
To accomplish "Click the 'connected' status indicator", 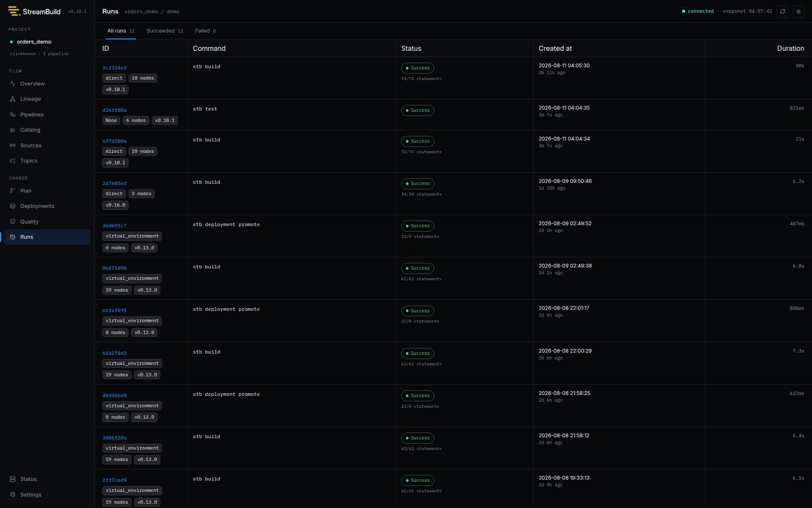I will tap(697, 11).
